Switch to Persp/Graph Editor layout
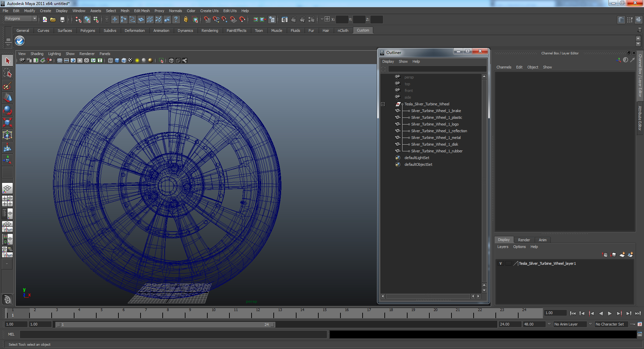 (x=7, y=227)
